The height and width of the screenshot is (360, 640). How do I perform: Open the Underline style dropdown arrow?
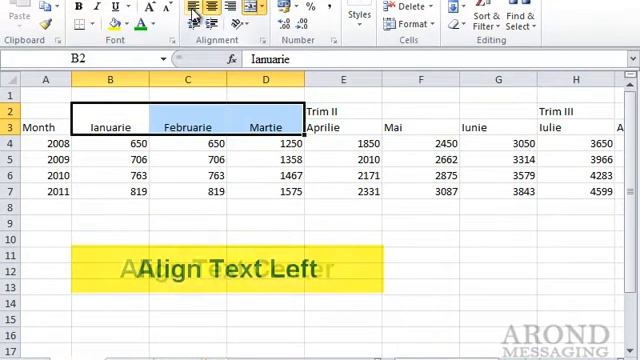pos(128,7)
